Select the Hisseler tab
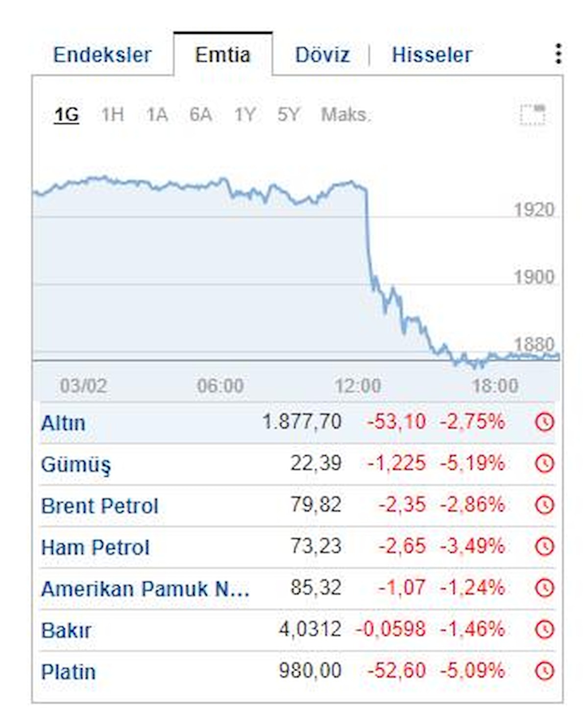The height and width of the screenshot is (721, 588). (x=432, y=55)
